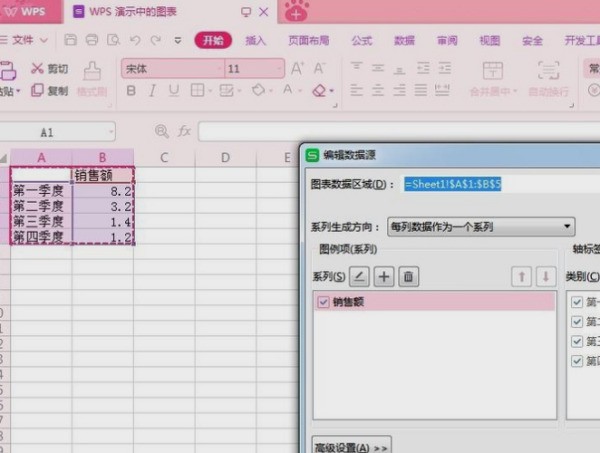Add a new series with plus icon
600x453 pixels.
(384, 276)
